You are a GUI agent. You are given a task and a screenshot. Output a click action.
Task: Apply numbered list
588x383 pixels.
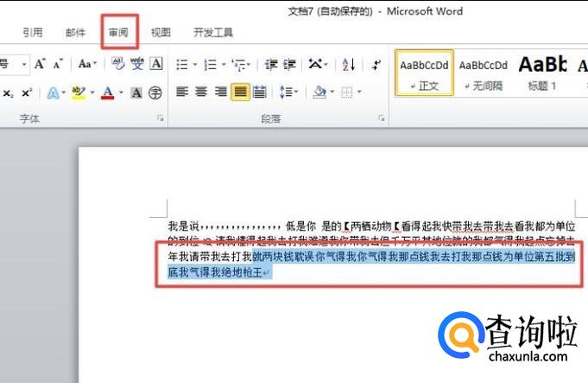[x=210, y=65]
